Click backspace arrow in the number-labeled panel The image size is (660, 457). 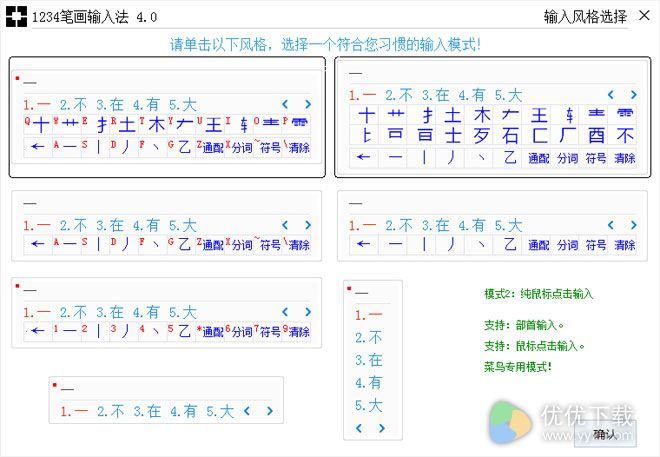38,331
